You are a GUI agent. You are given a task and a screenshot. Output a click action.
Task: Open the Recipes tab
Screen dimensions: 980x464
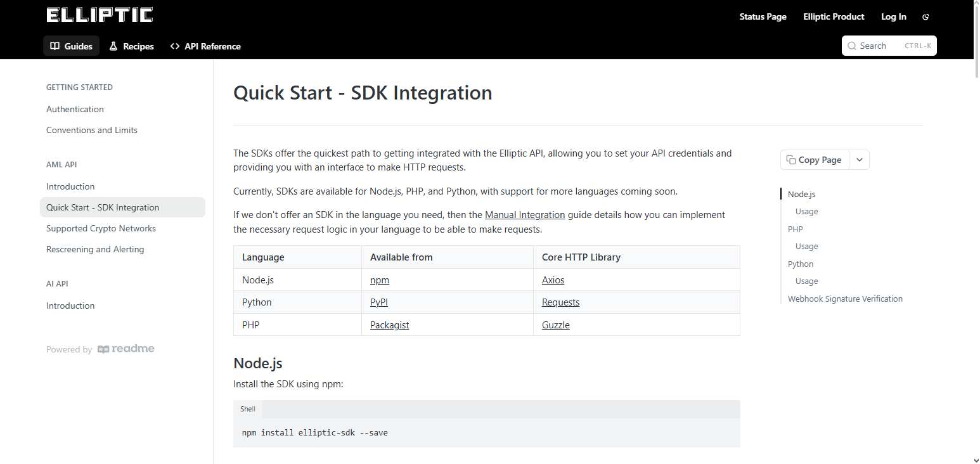coord(131,46)
